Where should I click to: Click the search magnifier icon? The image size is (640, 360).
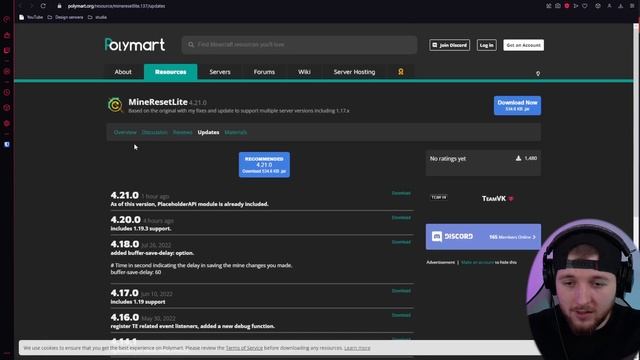(x=191, y=44)
